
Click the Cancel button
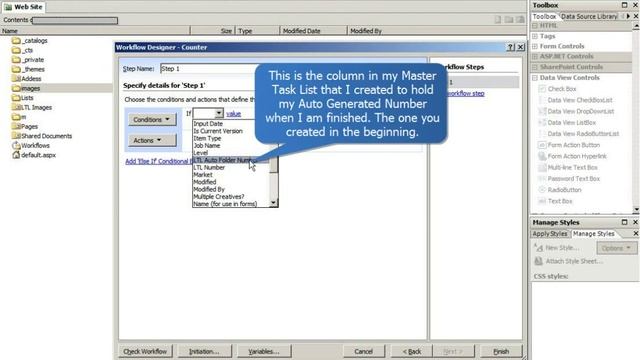tap(363, 351)
